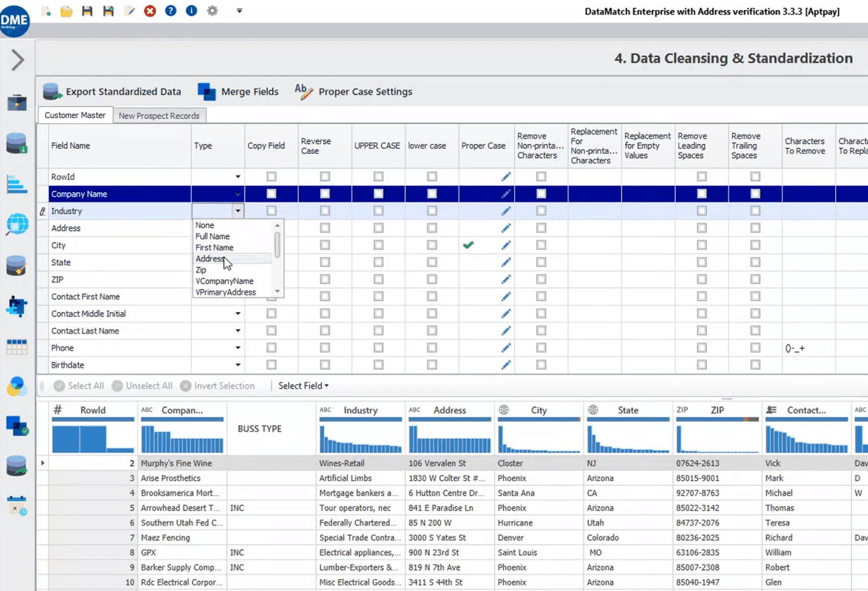Open Type dropdown for Contact Last Name

pos(238,331)
